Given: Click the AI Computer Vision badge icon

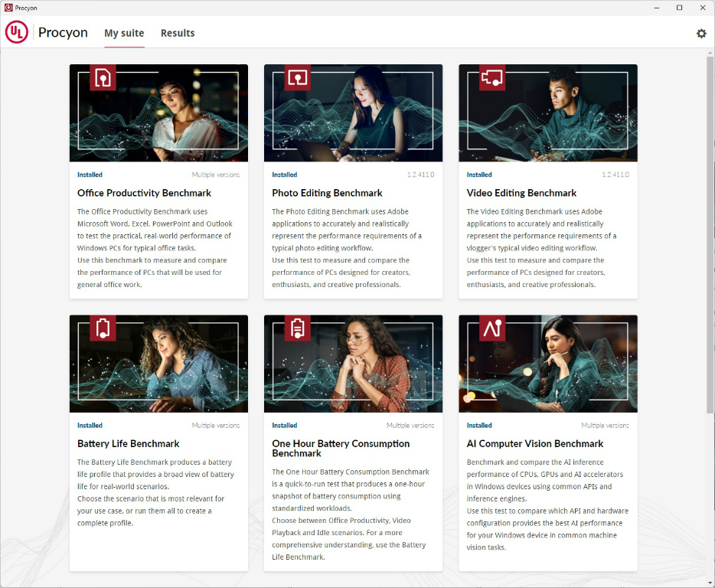Looking at the screenshot, I should tap(492, 328).
